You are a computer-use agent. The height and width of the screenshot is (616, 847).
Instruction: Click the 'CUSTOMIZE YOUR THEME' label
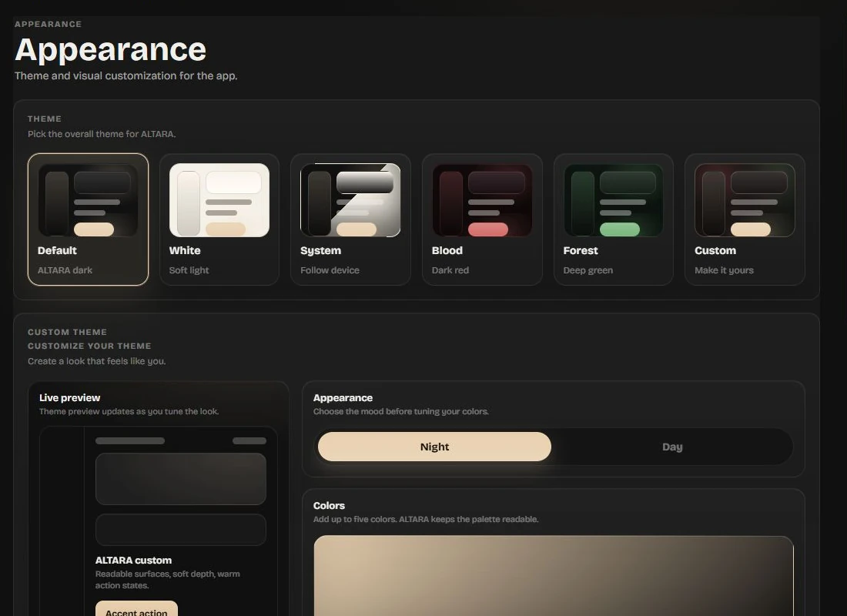coord(89,346)
